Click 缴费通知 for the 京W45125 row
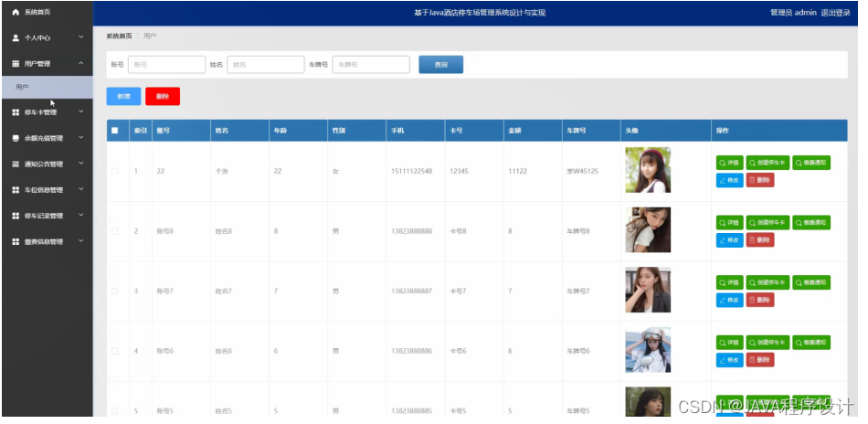Screen dimensions: 868x424 (811, 163)
